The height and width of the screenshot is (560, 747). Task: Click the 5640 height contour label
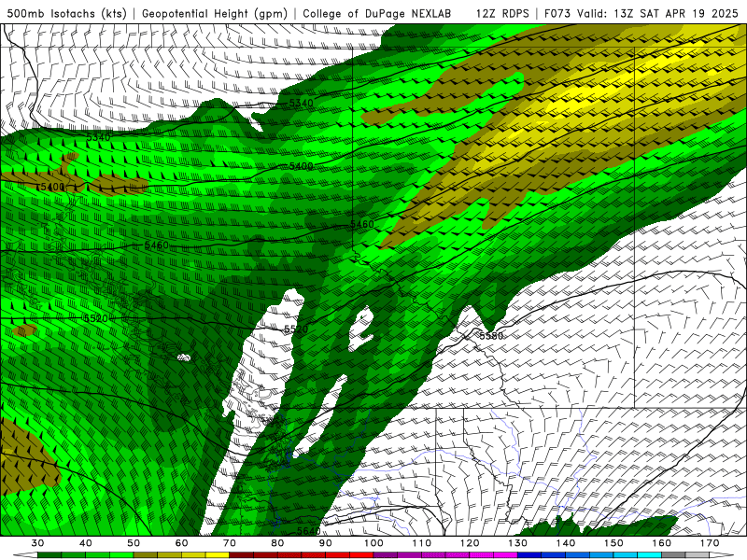click(309, 530)
